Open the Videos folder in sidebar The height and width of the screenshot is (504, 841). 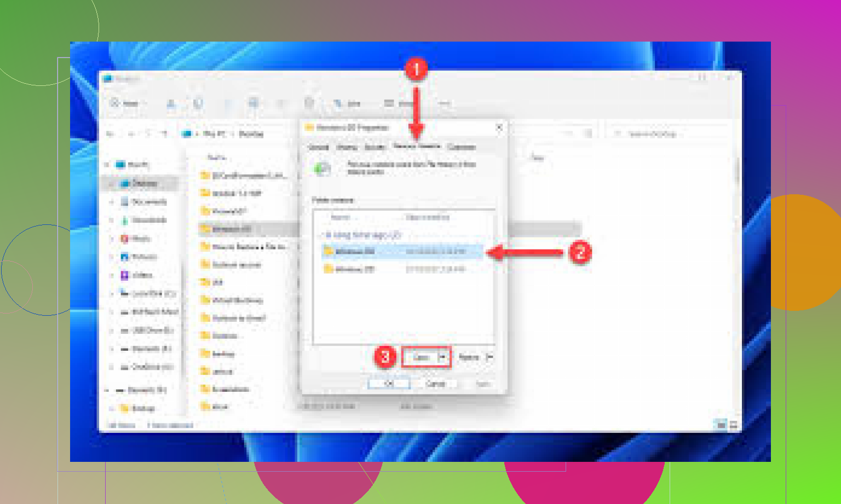[142, 275]
